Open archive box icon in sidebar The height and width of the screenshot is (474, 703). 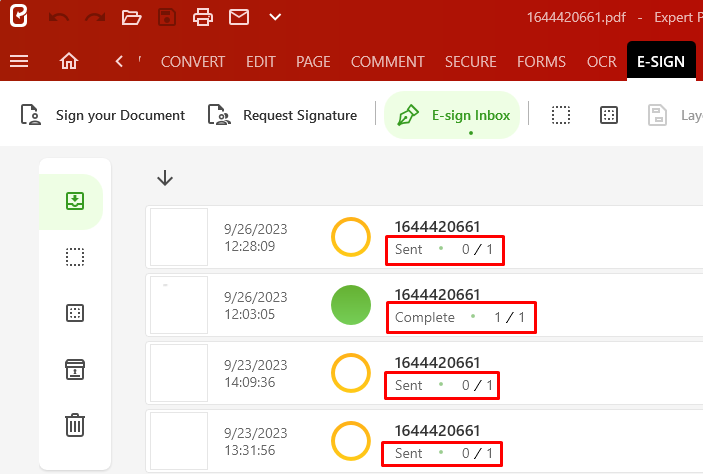point(75,370)
